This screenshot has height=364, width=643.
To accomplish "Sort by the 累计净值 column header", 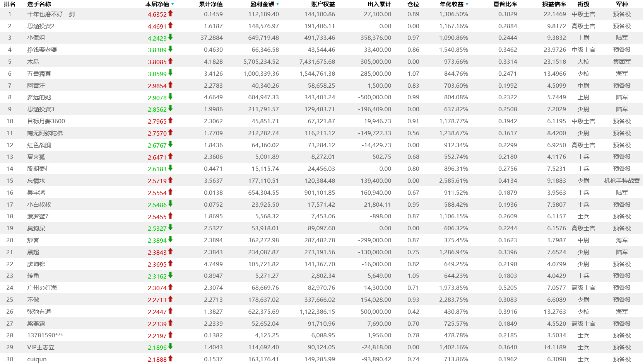I will pos(211,4).
